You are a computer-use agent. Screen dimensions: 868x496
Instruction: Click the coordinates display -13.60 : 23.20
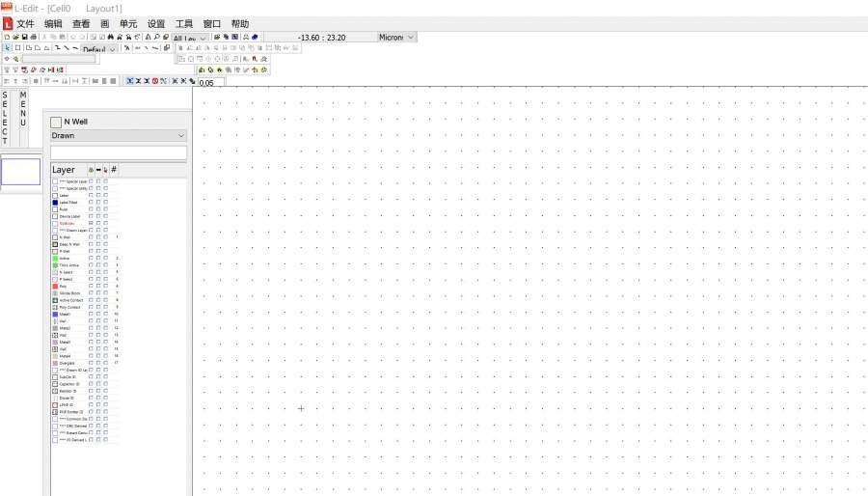321,38
